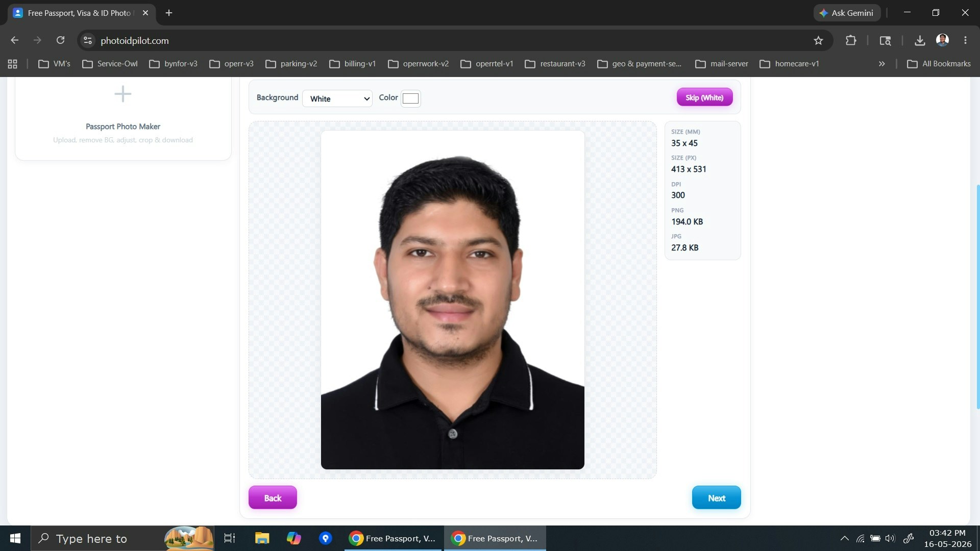Click the 35 x 45 size value

pos(684,143)
